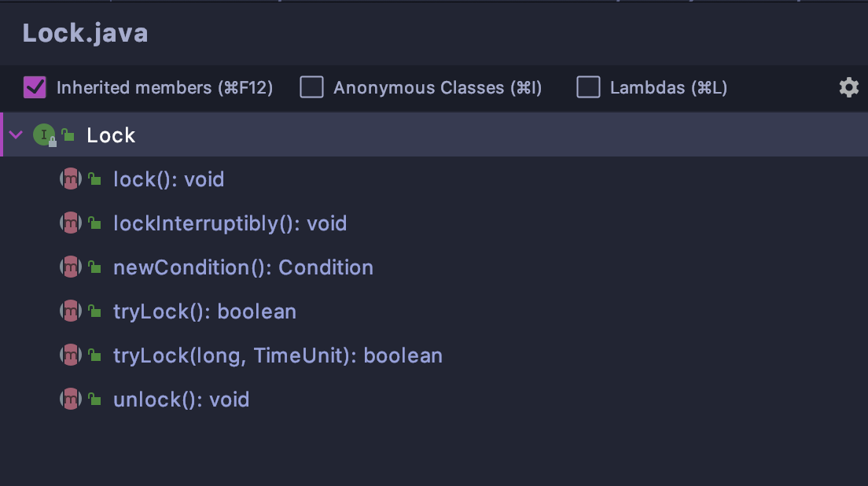This screenshot has width=868, height=486.
Task: Select lockInterruptibly(): void method
Action: click(230, 223)
